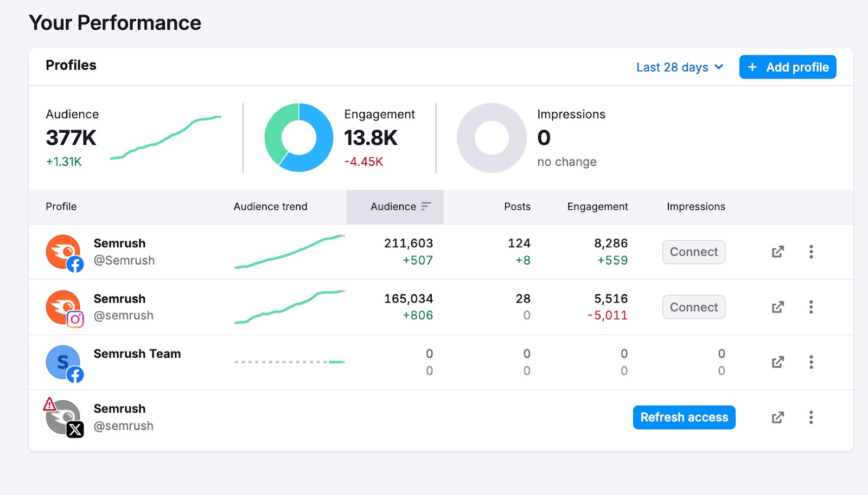Click the Engagement donut chart
This screenshot has width=868, height=495.
coord(298,137)
